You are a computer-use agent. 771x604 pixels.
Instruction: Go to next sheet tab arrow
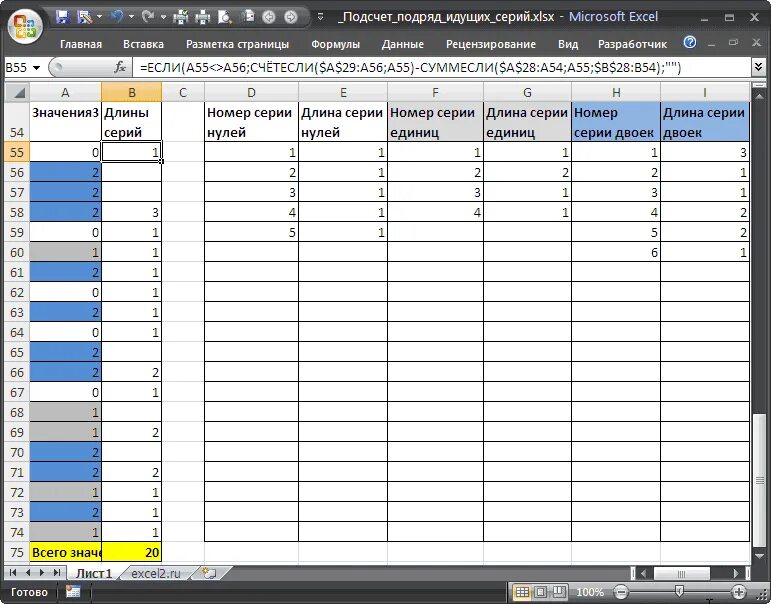pyautogui.click(x=42, y=573)
